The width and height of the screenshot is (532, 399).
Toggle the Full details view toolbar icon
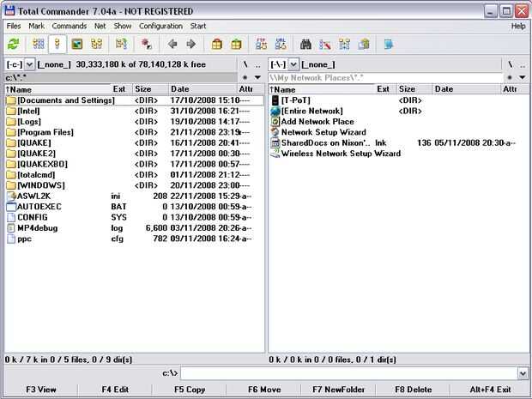click(57, 44)
